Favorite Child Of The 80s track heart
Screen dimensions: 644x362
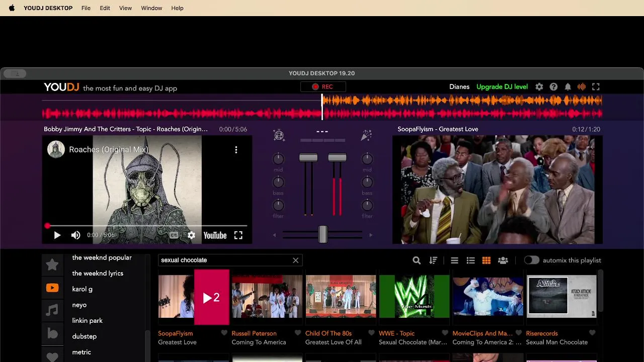(x=371, y=333)
